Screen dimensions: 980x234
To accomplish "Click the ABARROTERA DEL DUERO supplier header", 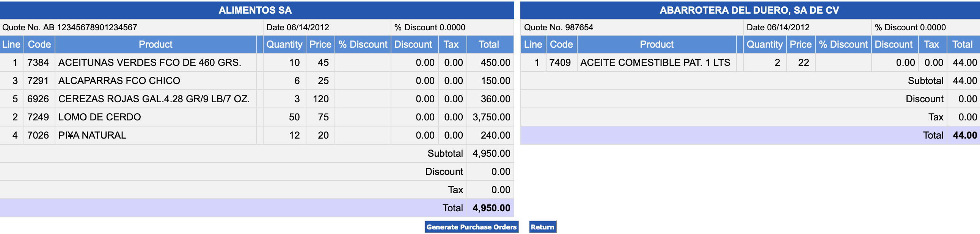I will pyautogui.click(x=749, y=10).
